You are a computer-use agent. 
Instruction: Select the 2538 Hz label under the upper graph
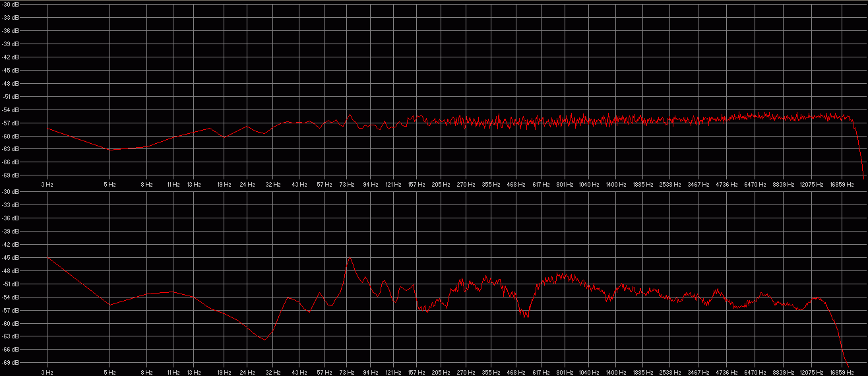[670, 185]
